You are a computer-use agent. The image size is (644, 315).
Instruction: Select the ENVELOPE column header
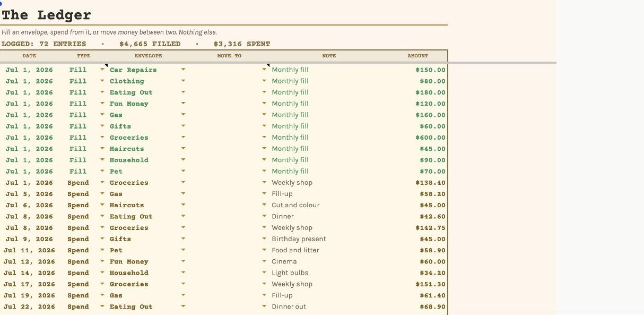click(148, 56)
